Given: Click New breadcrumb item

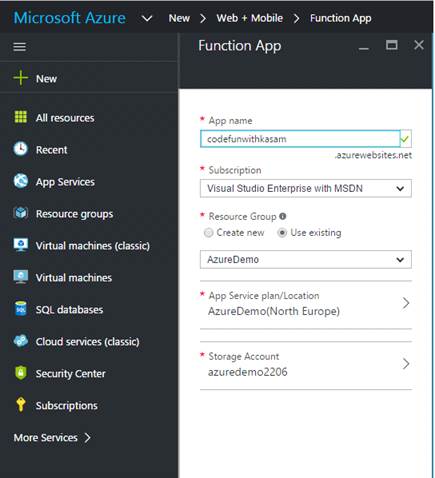Looking at the screenshot, I should (x=179, y=18).
